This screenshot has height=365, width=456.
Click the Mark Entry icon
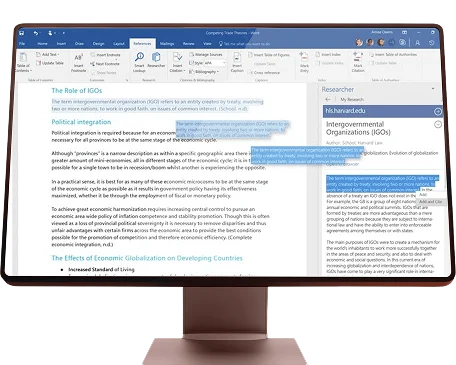304,62
